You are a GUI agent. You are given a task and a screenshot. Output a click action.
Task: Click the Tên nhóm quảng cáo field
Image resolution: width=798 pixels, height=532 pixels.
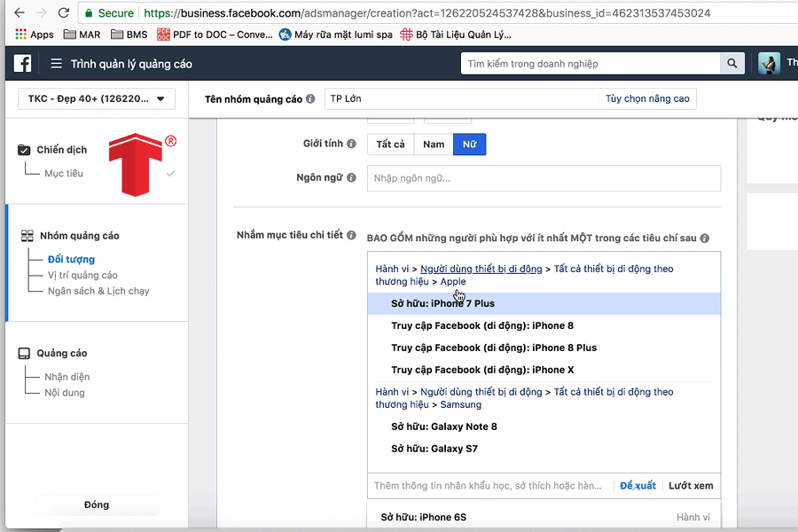462,98
